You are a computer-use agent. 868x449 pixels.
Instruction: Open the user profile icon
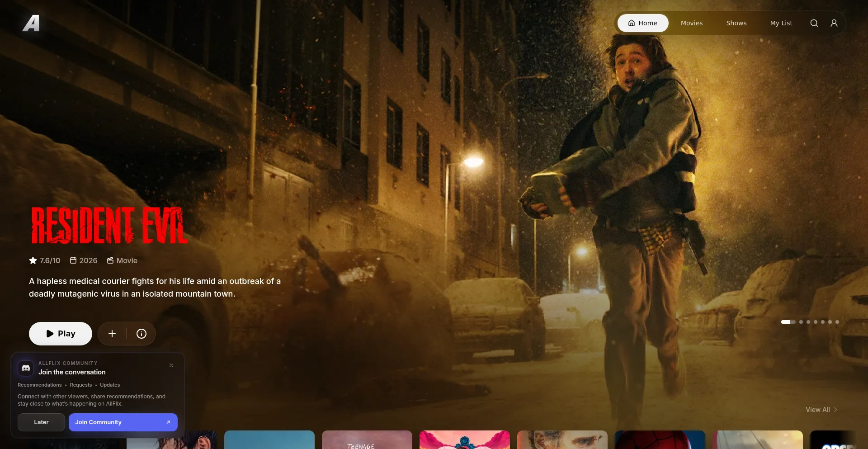(834, 23)
